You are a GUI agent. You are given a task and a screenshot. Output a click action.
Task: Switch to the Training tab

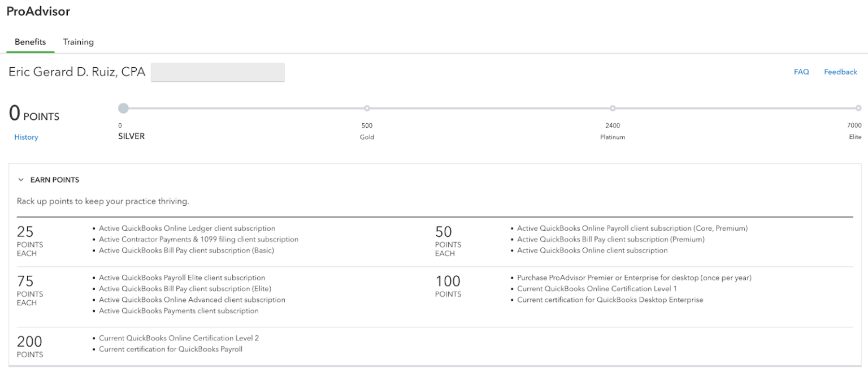tap(78, 41)
